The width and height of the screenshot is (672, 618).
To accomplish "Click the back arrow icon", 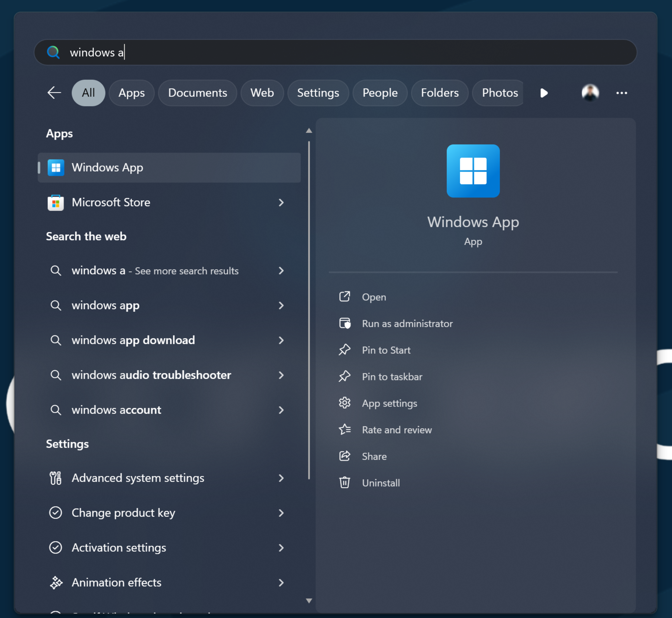I will (54, 93).
